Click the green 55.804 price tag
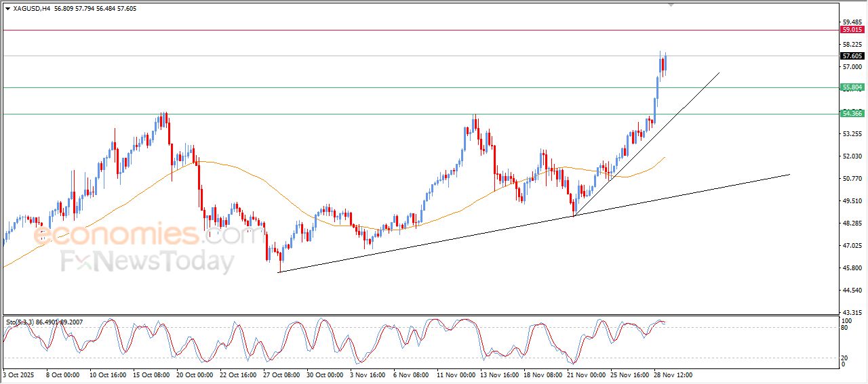868x384 pixels. [x=852, y=87]
